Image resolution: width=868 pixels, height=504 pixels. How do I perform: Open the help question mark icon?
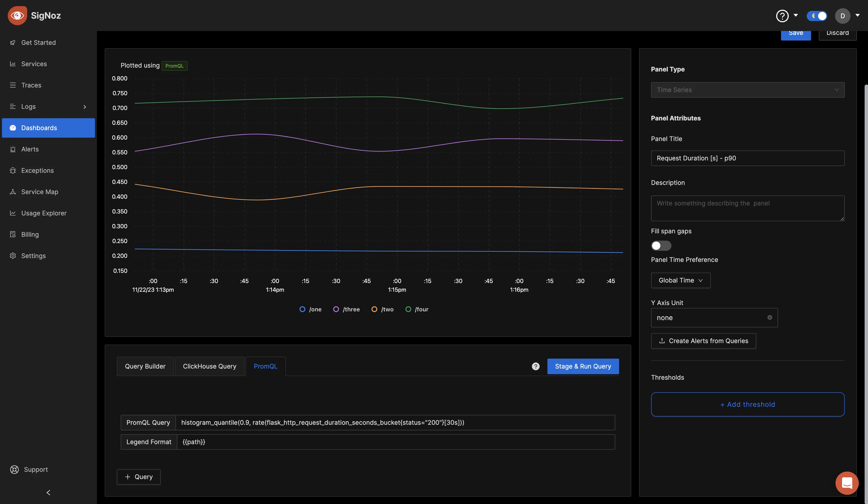782,16
